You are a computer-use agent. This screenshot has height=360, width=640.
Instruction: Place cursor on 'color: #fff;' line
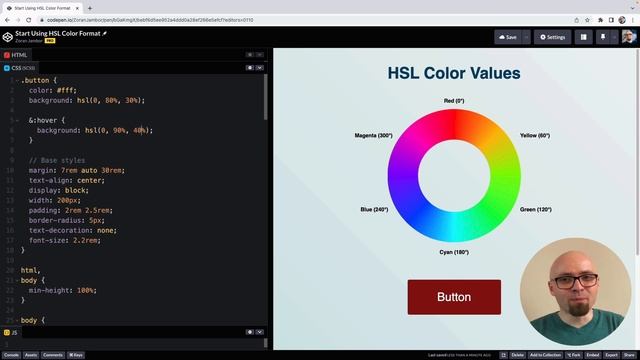[x=53, y=91]
